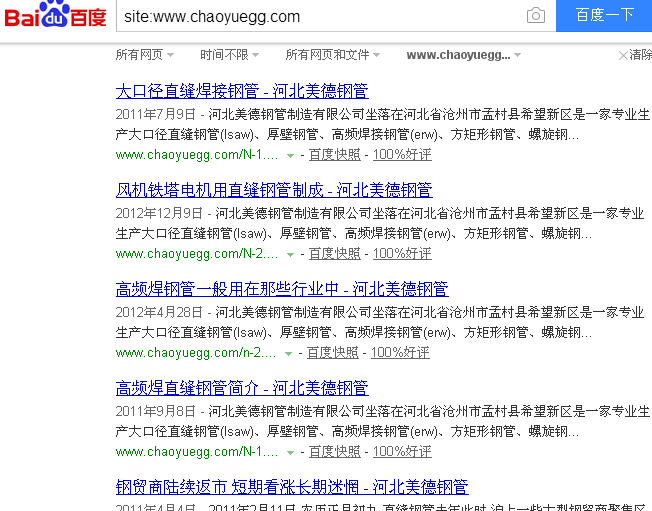The image size is (652, 511).
Task: Click the date text 2011年7月9日
Action: (x=156, y=114)
